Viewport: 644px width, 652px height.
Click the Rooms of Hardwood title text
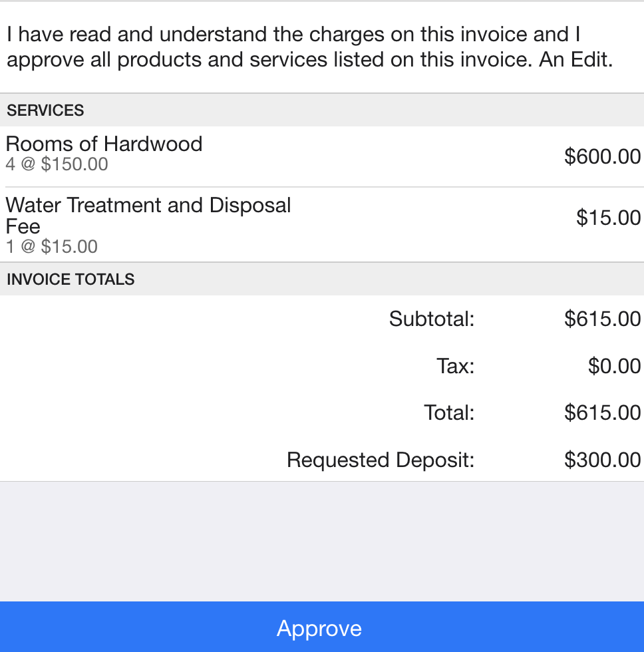point(104,144)
